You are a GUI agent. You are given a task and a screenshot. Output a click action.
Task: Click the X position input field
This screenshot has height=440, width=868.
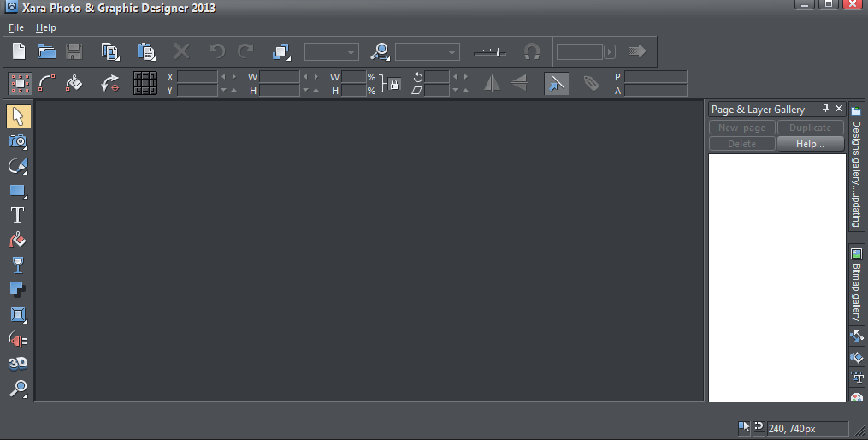coord(197,76)
